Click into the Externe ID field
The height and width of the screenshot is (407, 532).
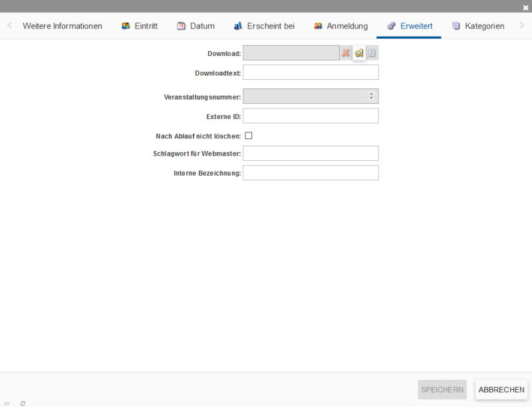coord(311,116)
